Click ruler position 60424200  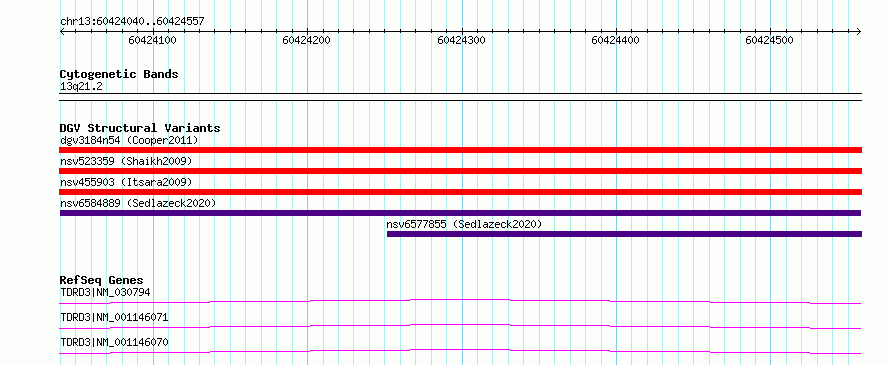[307, 40]
